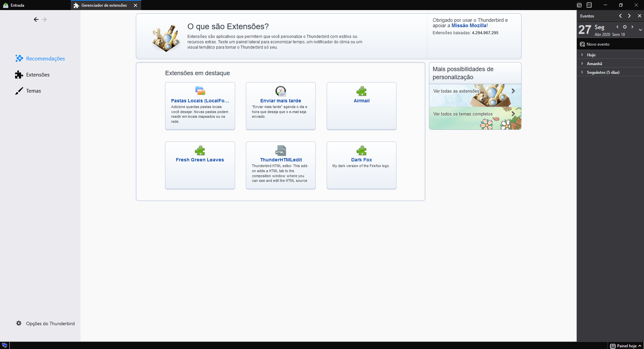Go to today using the circle button
This screenshot has width=644, height=349.
point(625,27)
